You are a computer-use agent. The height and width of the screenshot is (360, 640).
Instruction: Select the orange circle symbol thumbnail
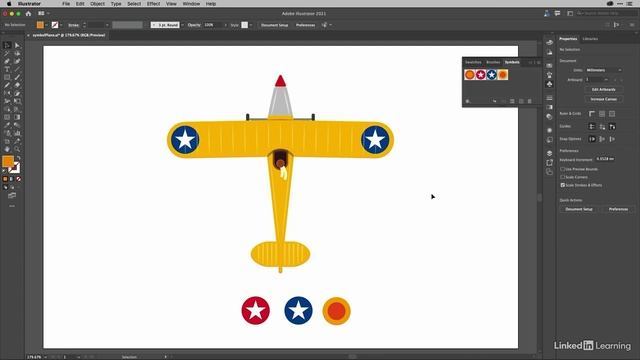pos(469,75)
